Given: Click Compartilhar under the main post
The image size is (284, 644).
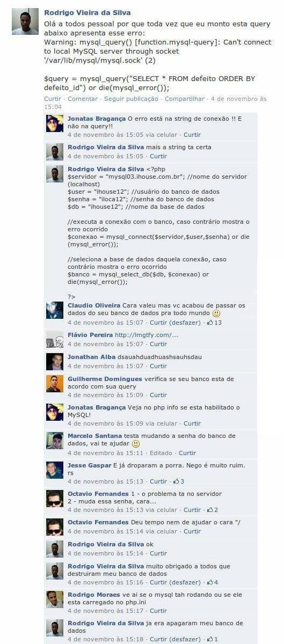Looking at the screenshot, I should point(185,99).
